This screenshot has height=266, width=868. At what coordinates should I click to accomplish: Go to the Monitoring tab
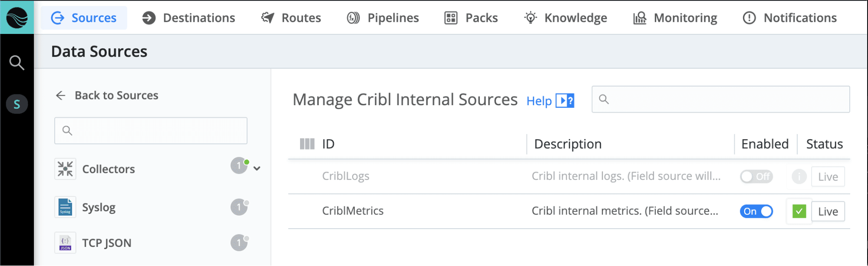pyautogui.click(x=675, y=18)
